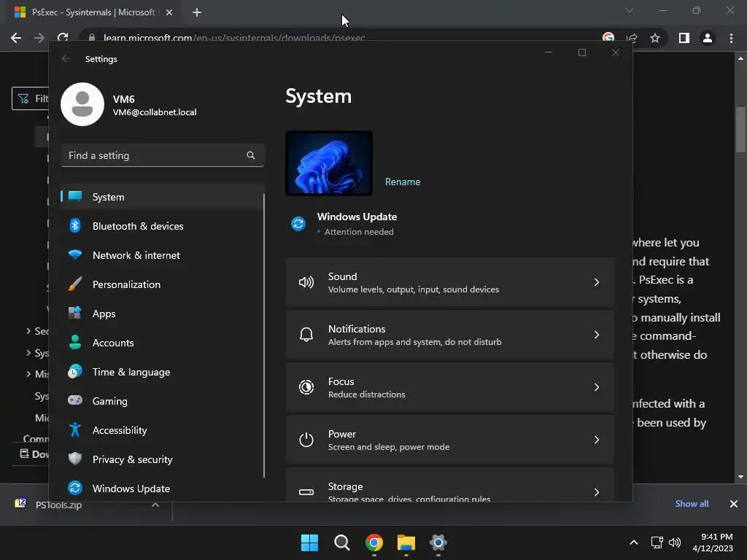Click the Gaming controller icon
Image resolution: width=747 pixels, height=560 pixels.
click(75, 400)
